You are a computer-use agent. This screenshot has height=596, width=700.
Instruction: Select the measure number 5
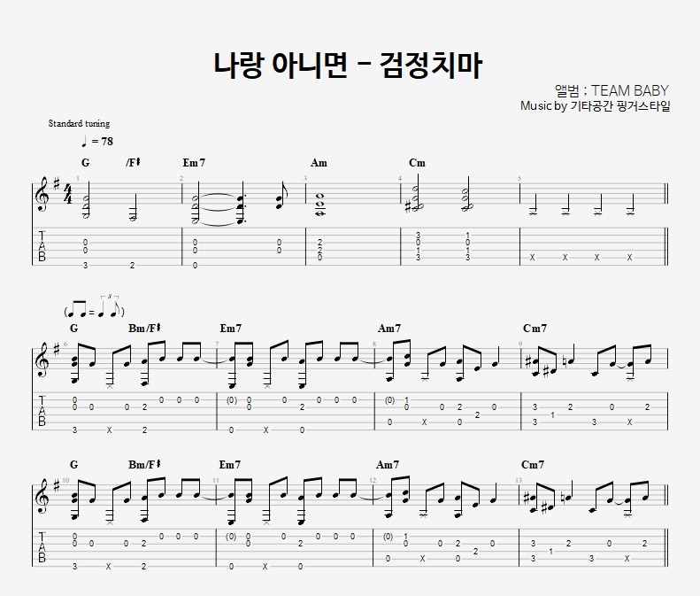(519, 179)
